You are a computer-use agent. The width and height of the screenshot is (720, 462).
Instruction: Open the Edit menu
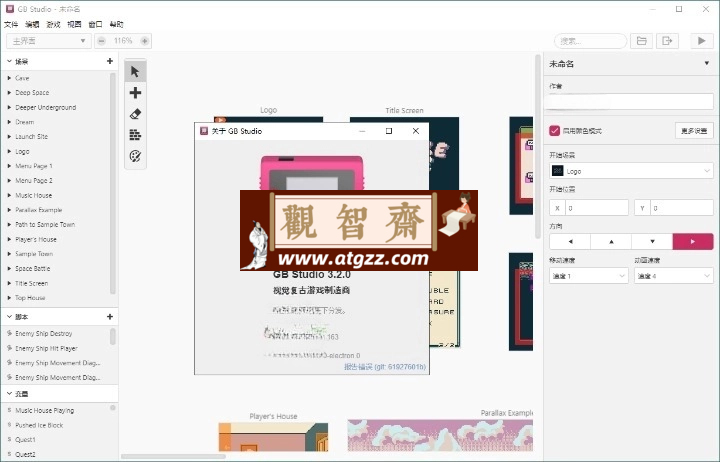point(32,24)
